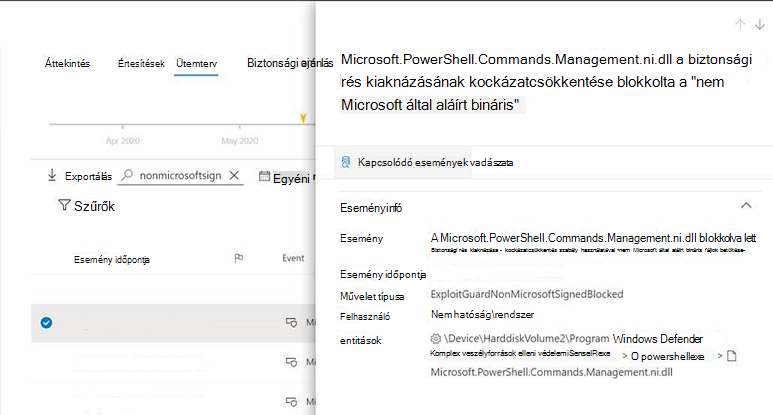773x415 pixels.
Task: Collapse the Eseményinfó section chevron
Action: point(746,206)
